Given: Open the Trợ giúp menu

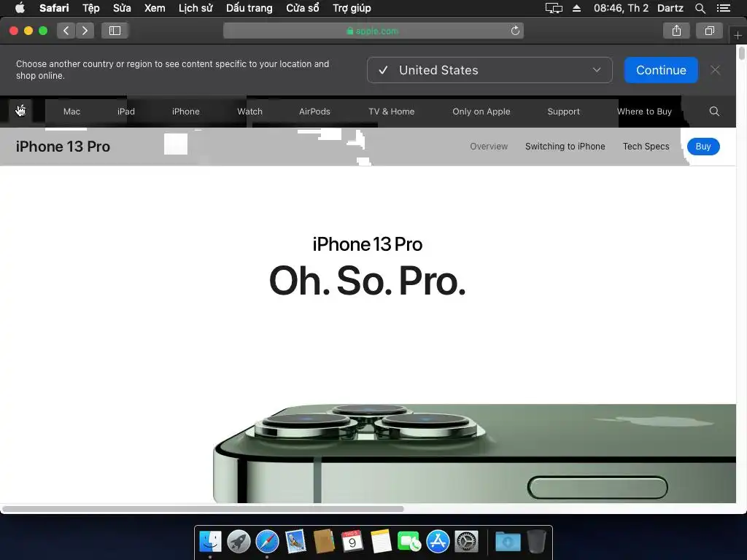Looking at the screenshot, I should 352,8.
